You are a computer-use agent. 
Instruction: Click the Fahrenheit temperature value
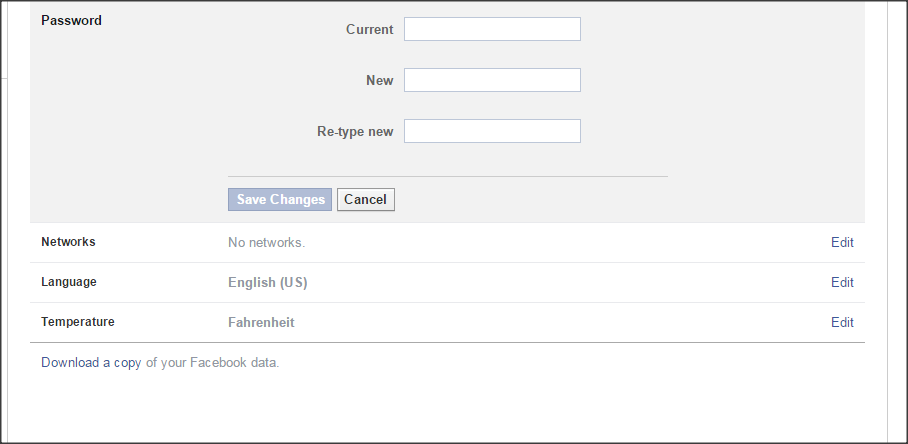[x=261, y=322]
